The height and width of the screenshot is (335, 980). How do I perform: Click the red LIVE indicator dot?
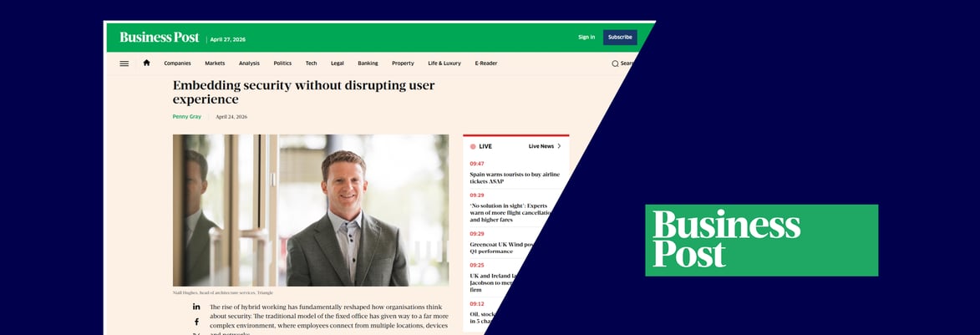[x=473, y=146]
